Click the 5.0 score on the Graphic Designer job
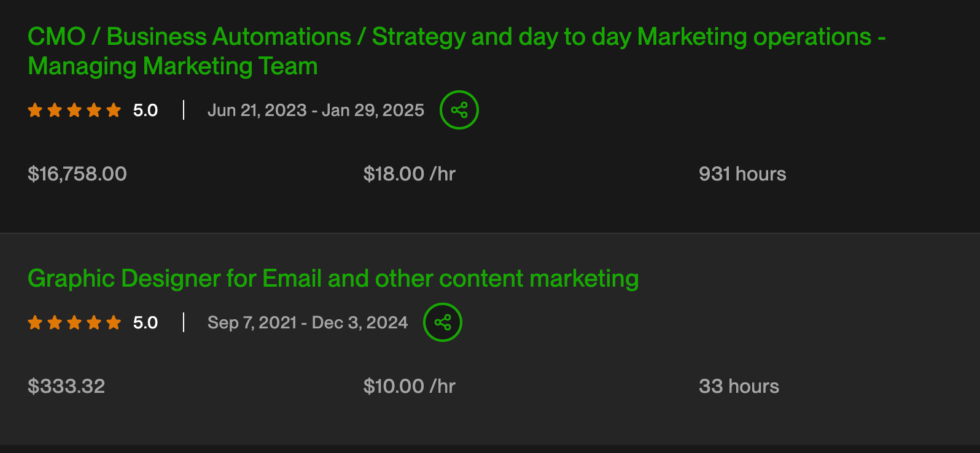The image size is (980, 453). click(x=146, y=323)
